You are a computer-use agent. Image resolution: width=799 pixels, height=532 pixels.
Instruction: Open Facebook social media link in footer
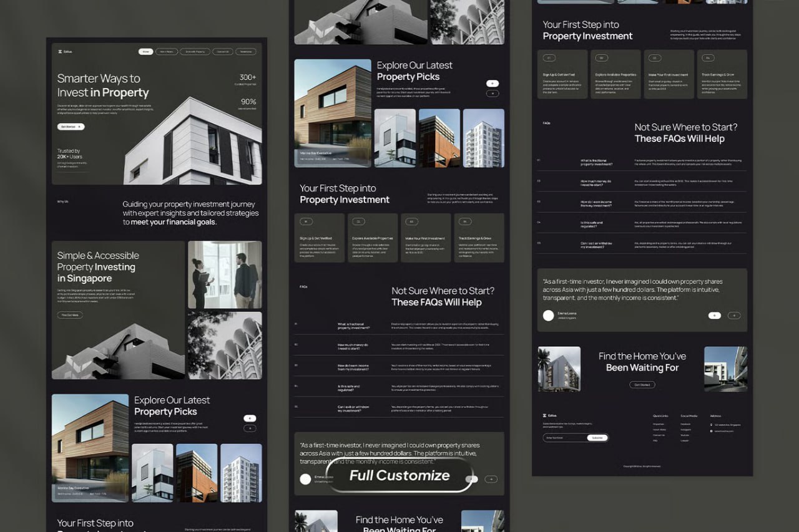686,424
